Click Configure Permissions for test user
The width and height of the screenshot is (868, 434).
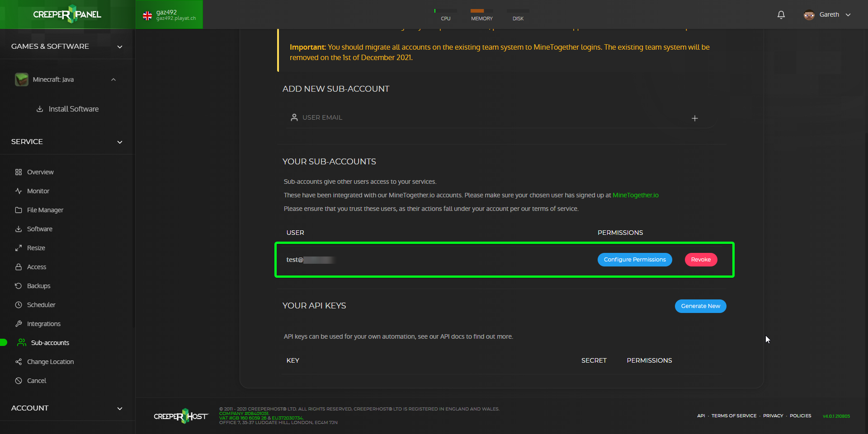click(635, 260)
